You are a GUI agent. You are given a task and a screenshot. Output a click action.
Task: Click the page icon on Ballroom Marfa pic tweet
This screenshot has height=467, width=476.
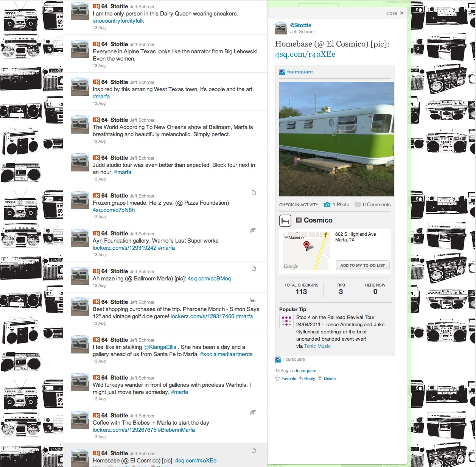254,268
